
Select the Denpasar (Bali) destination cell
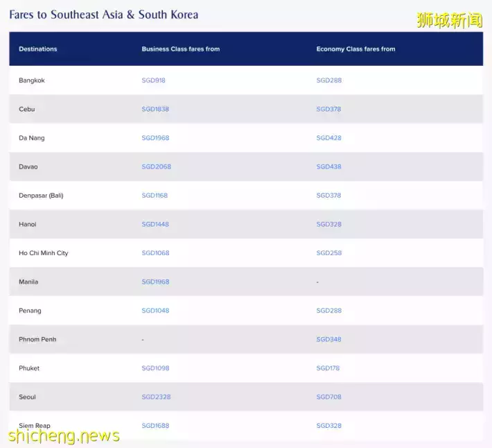pyautogui.click(x=41, y=196)
